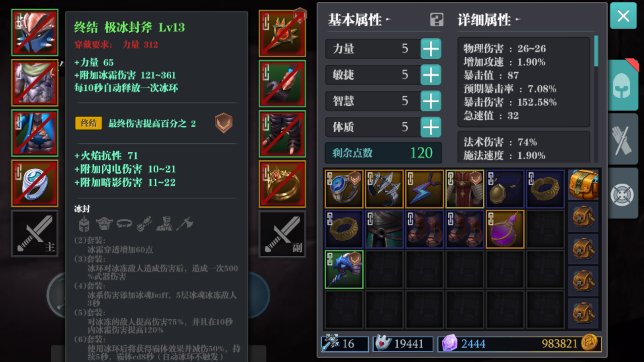This screenshot has height=362, width=644.
Task: Select the blue gem ring item
Action: coord(344,189)
